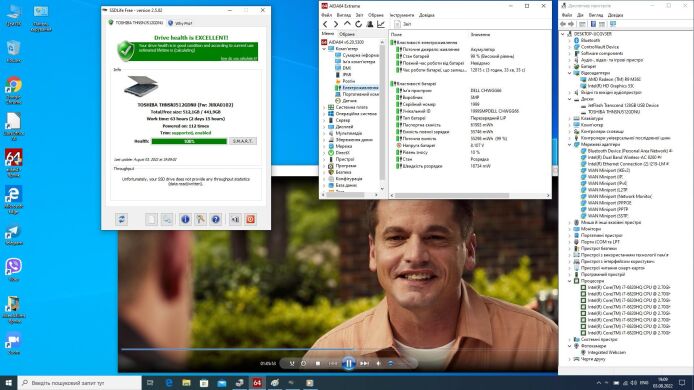Screen dimensions: 694x390
Task: Select the TOSHIBA THNSN drive tab in SSDLife
Action: click(136, 23)
